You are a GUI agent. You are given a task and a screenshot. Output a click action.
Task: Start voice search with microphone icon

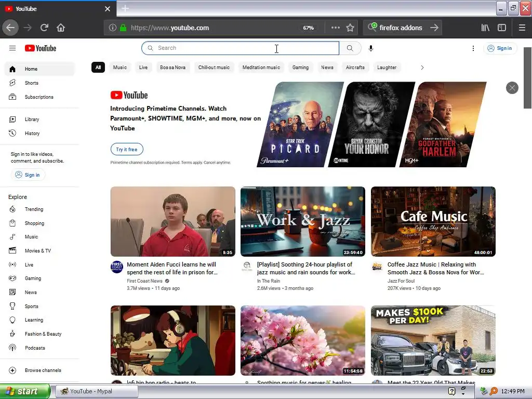coord(371,48)
